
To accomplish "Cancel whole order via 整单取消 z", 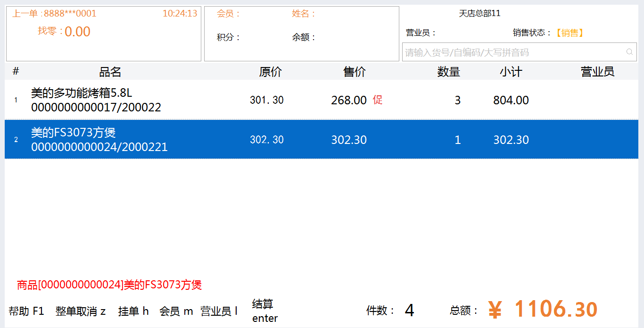I will 81,311.
